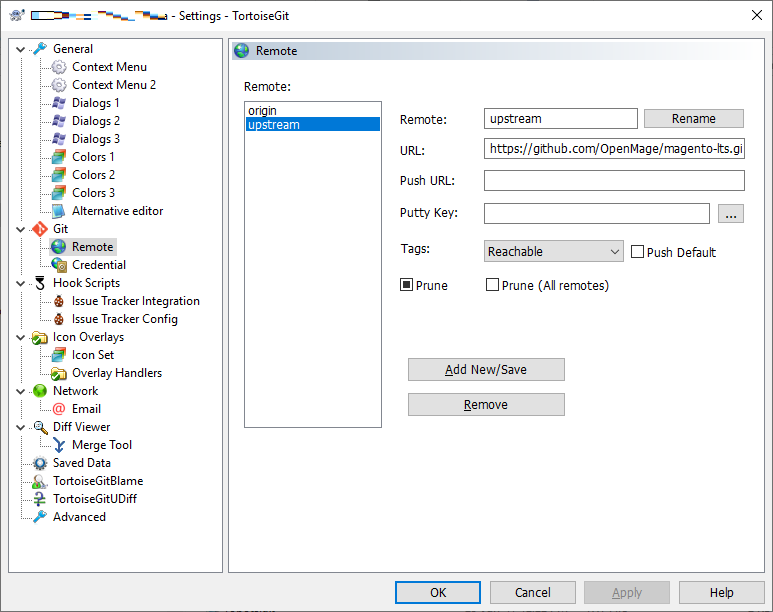Click the Merge Tool icon
The width and height of the screenshot is (773, 612).
(59, 445)
